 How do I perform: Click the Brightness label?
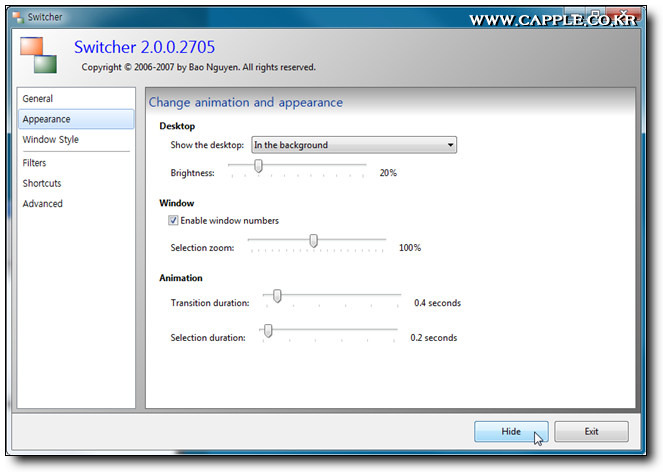coord(192,173)
